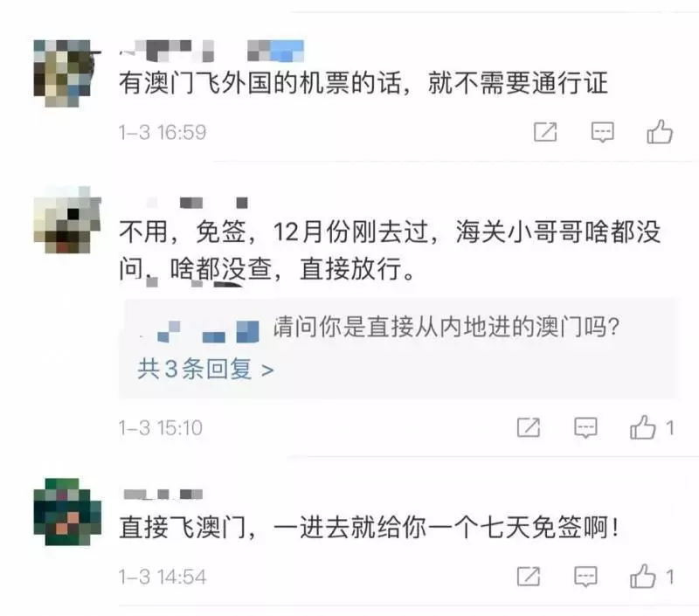Select comment text 有澳门飞外国的机票的话

point(264,82)
